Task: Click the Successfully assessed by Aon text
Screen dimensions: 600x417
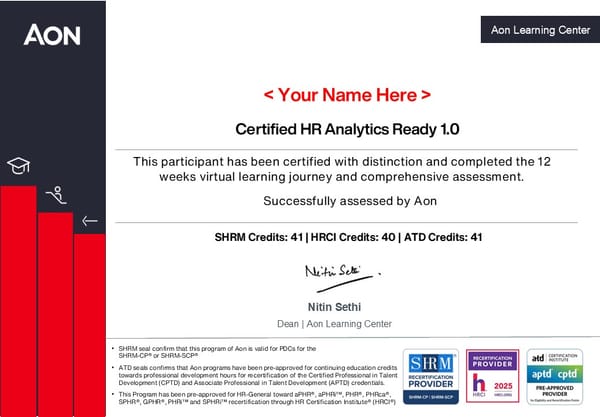Action: click(350, 201)
